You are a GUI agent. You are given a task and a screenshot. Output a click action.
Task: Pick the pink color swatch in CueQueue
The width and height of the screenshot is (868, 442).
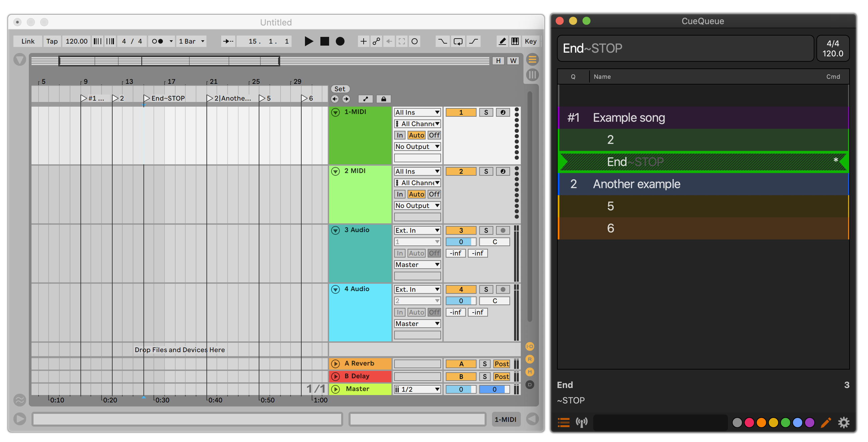pyautogui.click(x=749, y=422)
